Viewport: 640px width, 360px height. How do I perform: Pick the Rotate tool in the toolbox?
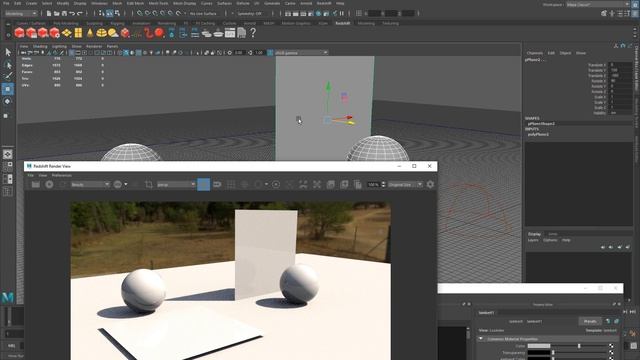click(x=8, y=101)
